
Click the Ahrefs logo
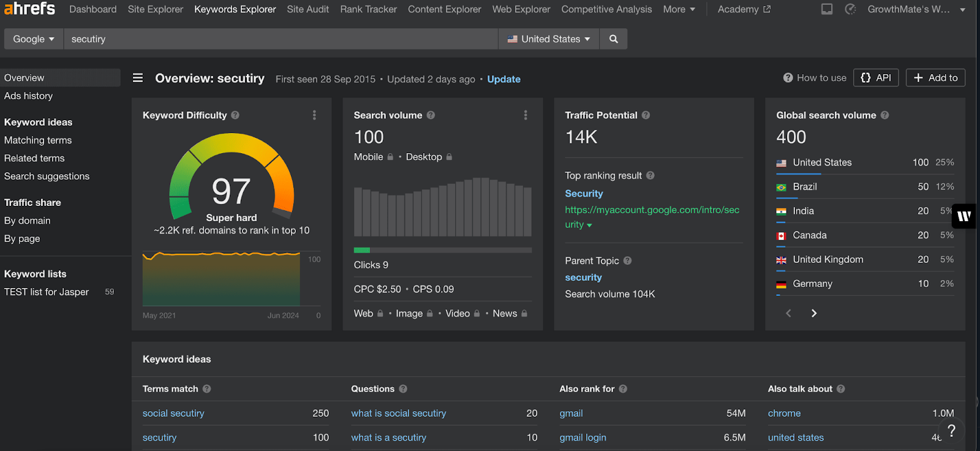pos(29,9)
